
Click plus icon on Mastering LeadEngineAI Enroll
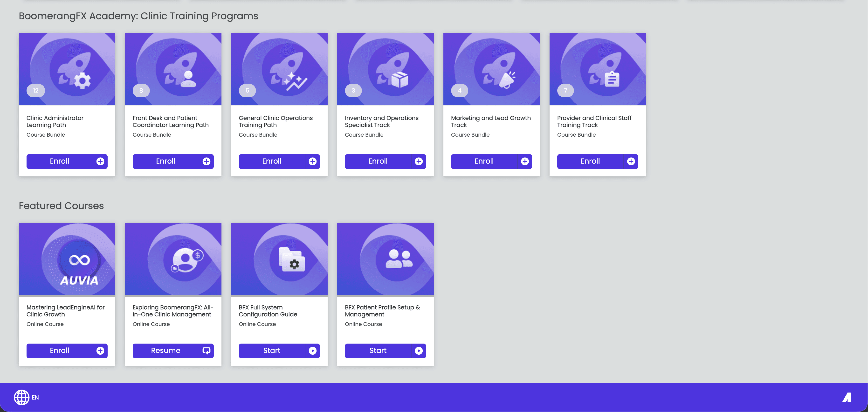pos(100,351)
